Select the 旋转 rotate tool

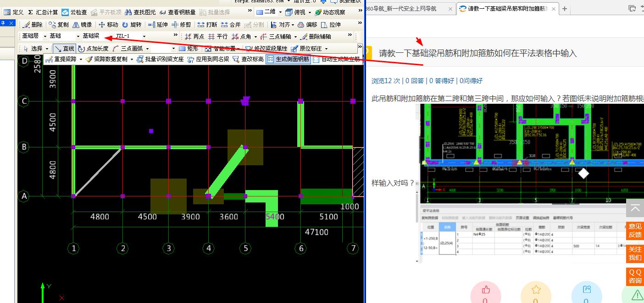132,25
